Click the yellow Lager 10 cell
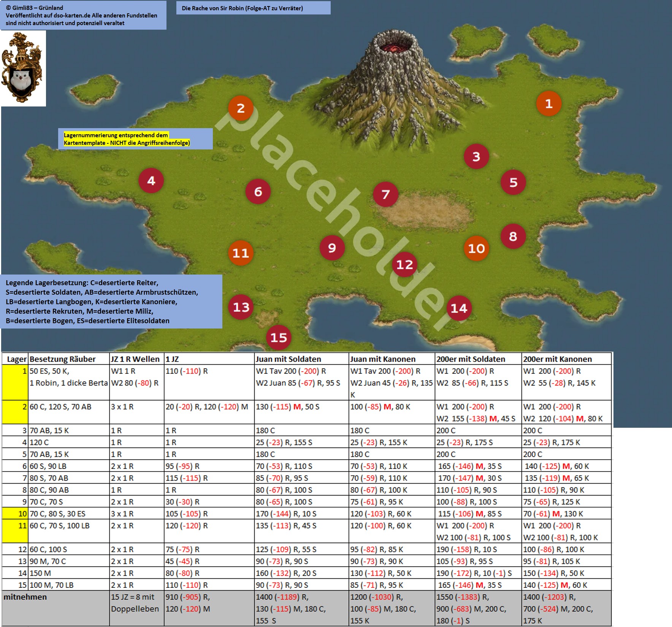This screenshot has width=672, height=627. (15, 514)
